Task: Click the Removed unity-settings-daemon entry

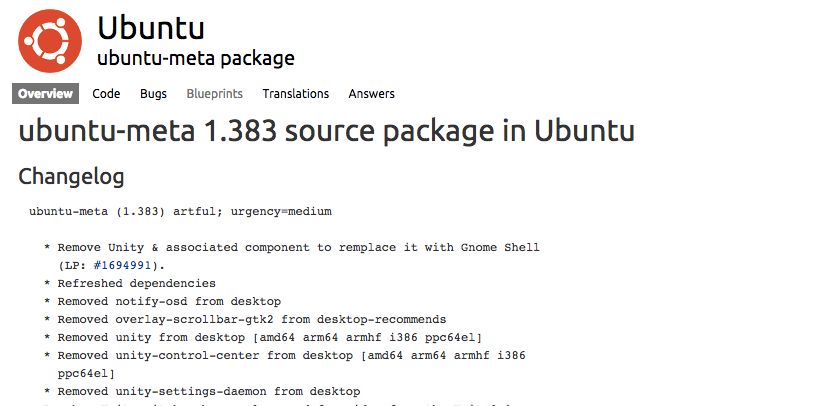Action: (208, 391)
